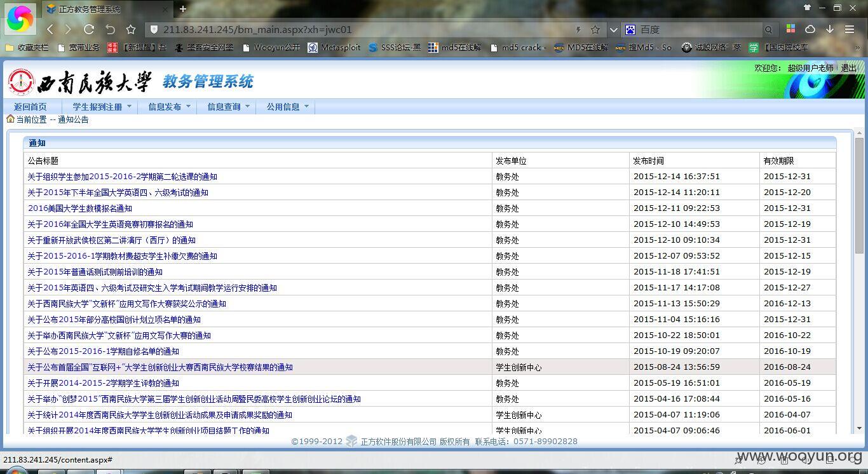Select the 正方教务管理系统 tab

[x=106, y=9]
